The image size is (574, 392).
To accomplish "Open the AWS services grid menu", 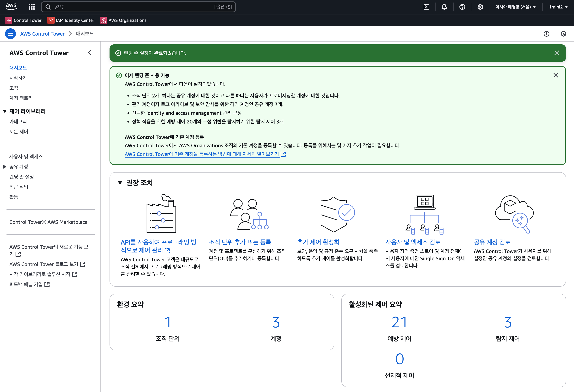I will [32, 7].
